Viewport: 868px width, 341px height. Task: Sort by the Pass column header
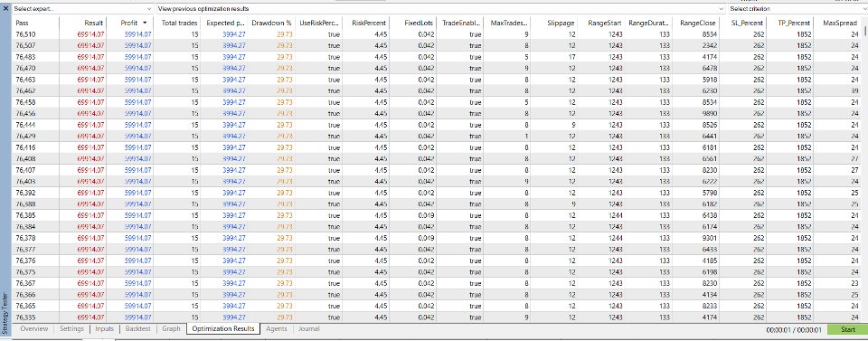[x=35, y=23]
